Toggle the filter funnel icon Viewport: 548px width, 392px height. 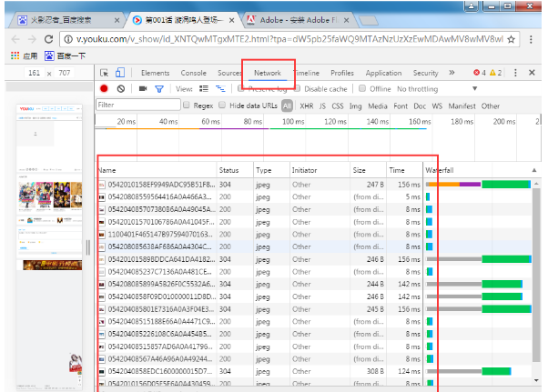[158, 89]
